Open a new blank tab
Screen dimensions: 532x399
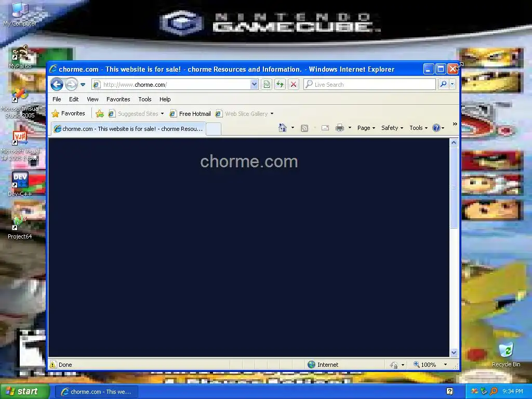coord(214,129)
